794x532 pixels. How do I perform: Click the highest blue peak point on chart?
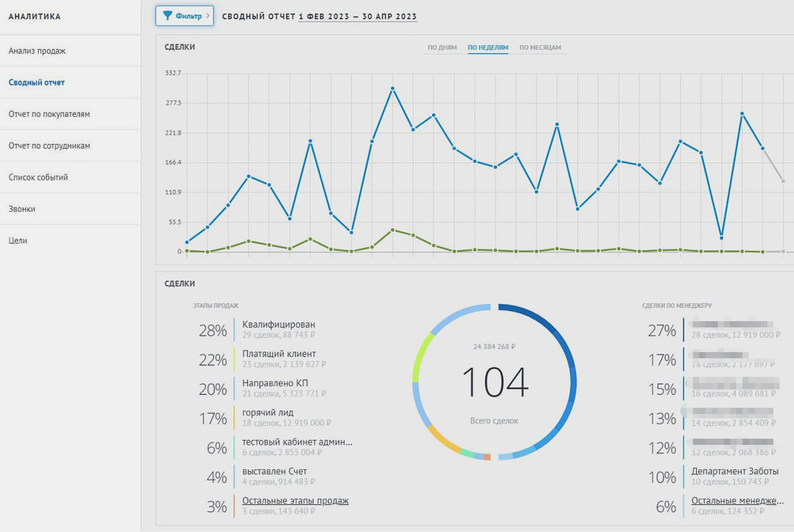(392, 89)
